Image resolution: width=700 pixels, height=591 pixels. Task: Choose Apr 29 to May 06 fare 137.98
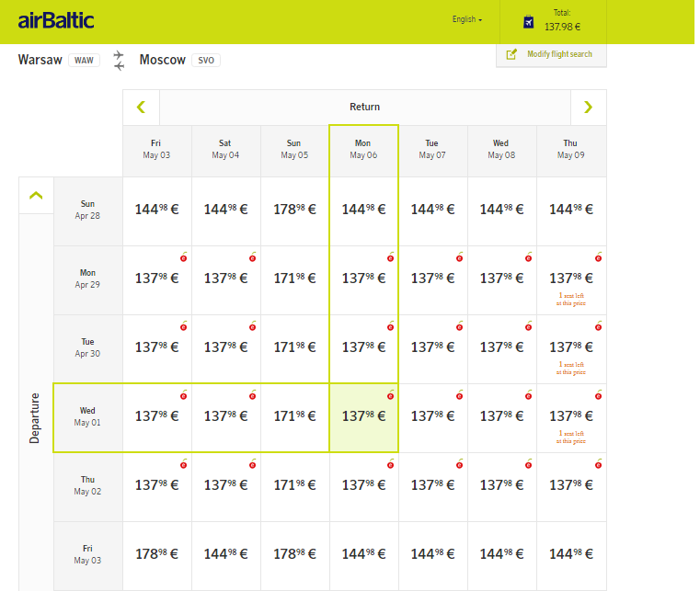364,280
